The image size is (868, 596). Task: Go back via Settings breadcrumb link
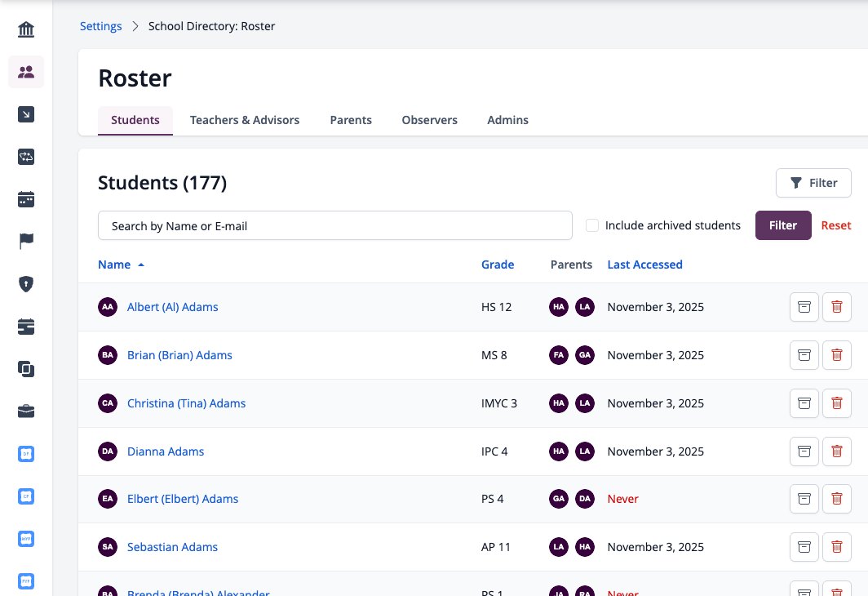[101, 26]
